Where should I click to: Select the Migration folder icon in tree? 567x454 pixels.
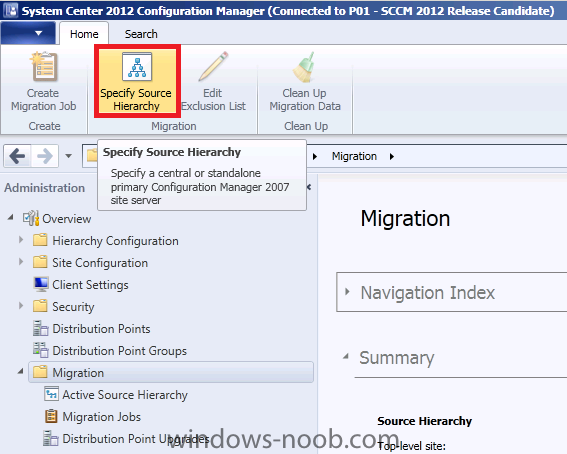click(x=40, y=372)
